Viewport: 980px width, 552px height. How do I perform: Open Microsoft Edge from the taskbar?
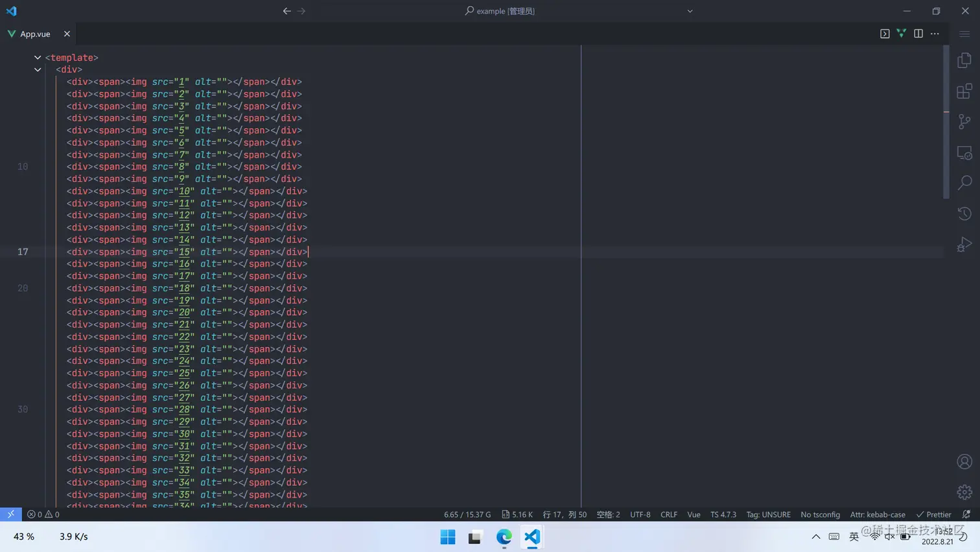pyautogui.click(x=504, y=537)
